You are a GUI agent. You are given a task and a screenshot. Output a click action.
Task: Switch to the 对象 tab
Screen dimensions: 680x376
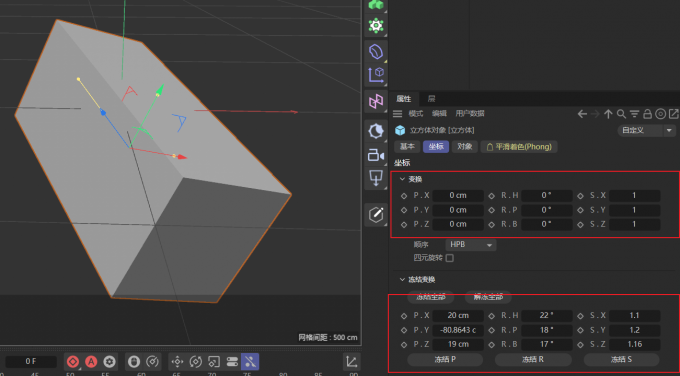point(464,147)
